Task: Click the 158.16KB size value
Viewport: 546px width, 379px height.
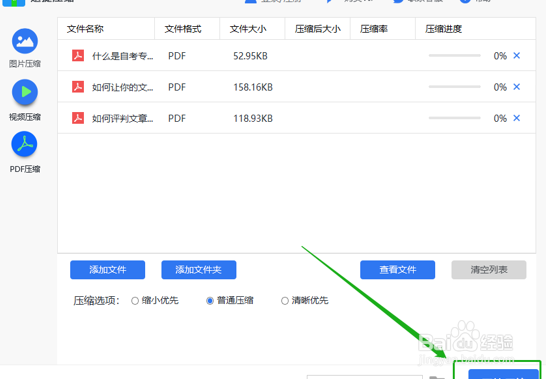Action: point(253,87)
